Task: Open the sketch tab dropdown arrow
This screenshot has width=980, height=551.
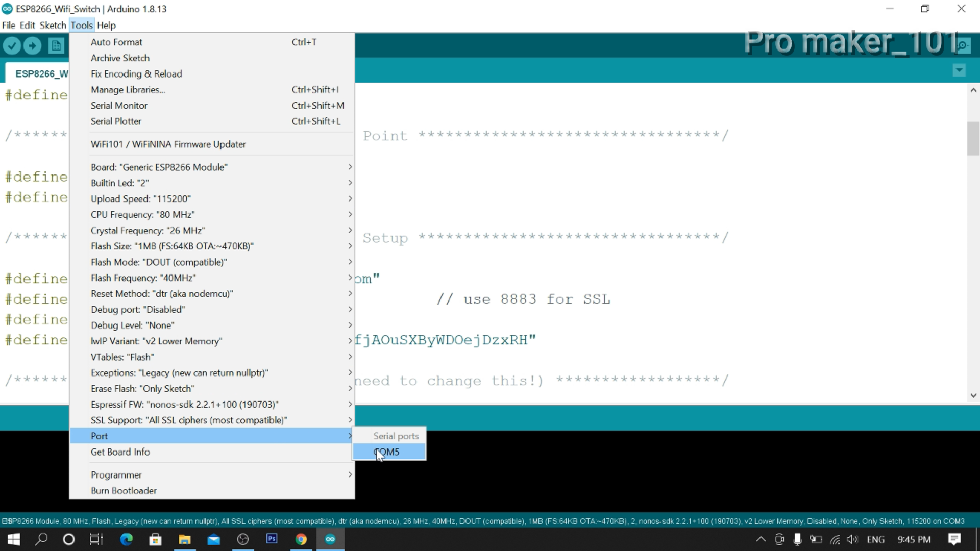Action: pyautogui.click(x=960, y=70)
